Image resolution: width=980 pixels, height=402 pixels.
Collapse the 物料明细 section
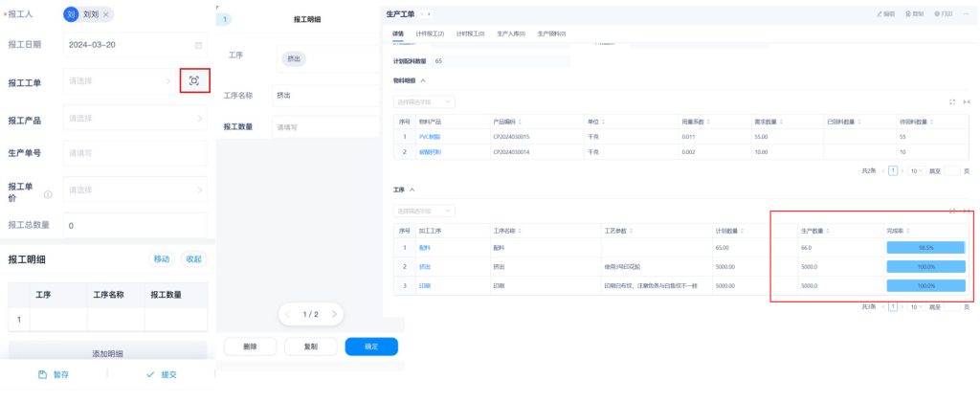[423, 80]
